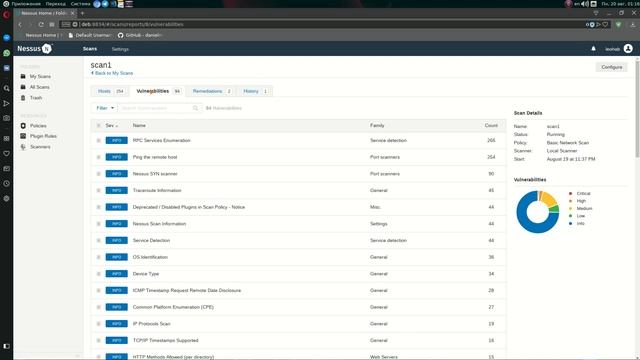Open the GitHub bookmark in bookmarks bar
This screenshot has width=640, height=360.
point(139,36)
